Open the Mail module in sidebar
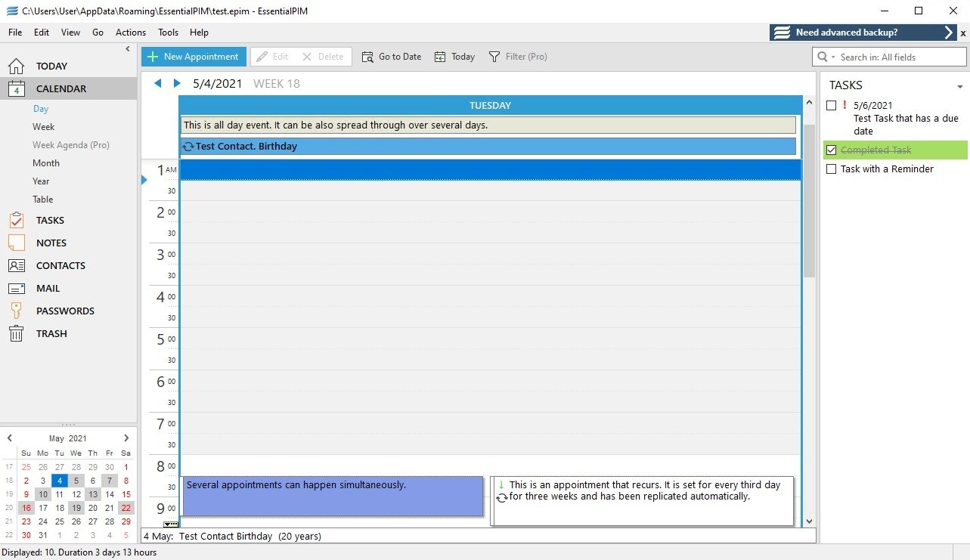970x560 pixels. (48, 288)
